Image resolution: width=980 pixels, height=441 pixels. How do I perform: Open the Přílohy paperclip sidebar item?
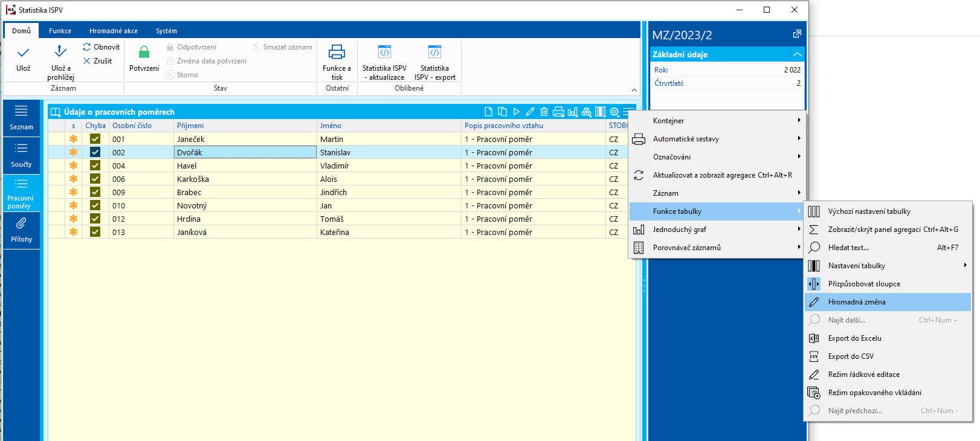21,230
